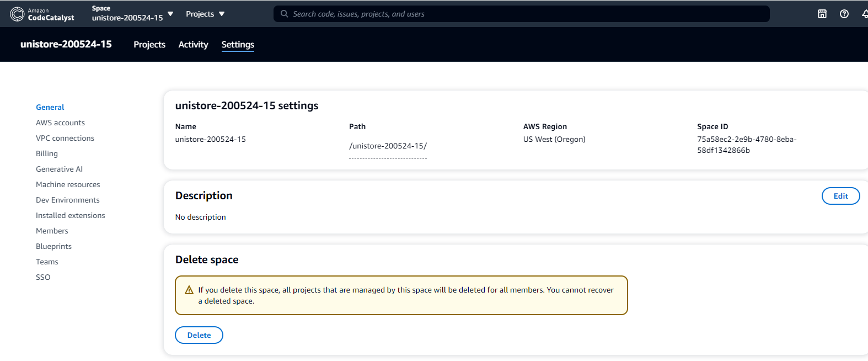The height and width of the screenshot is (361, 868).
Task: Select the Space ID value text
Action: [x=747, y=145]
